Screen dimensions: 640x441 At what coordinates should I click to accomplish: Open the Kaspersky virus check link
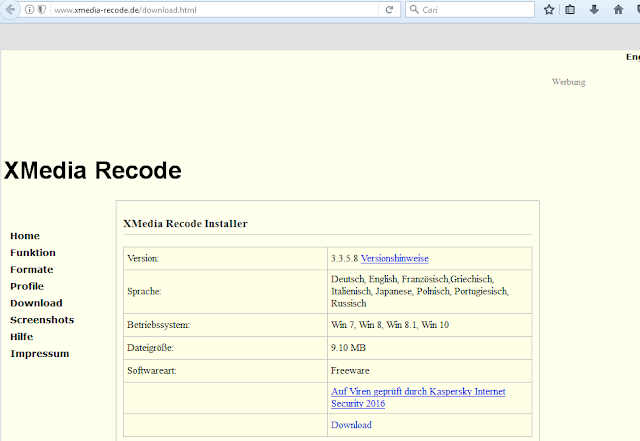click(x=418, y=397)
